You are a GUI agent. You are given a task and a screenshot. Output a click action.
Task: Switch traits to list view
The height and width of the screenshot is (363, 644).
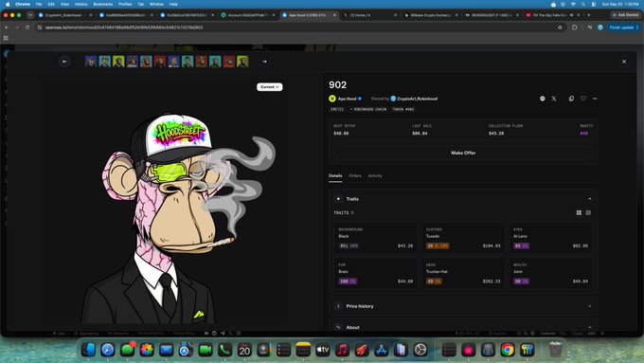[x=588, y=213]
